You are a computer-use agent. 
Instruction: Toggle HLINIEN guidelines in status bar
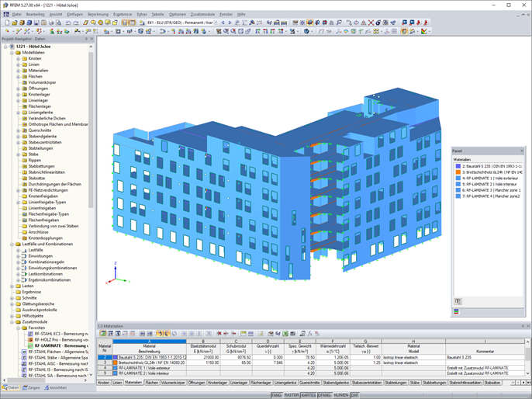point(341,395)
